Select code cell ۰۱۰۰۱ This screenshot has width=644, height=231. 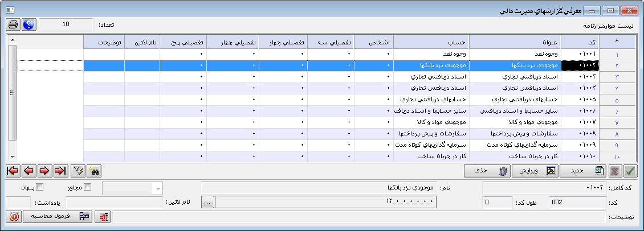tap(580, 54)
